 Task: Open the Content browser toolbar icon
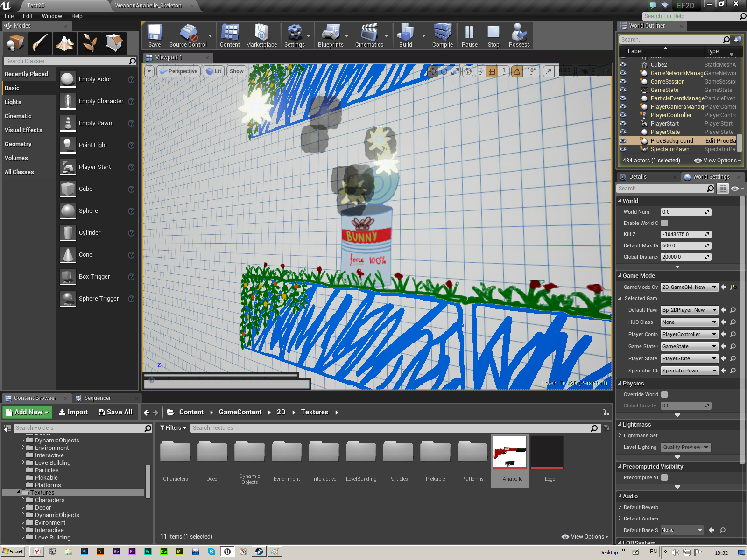(x=230, y=36)
